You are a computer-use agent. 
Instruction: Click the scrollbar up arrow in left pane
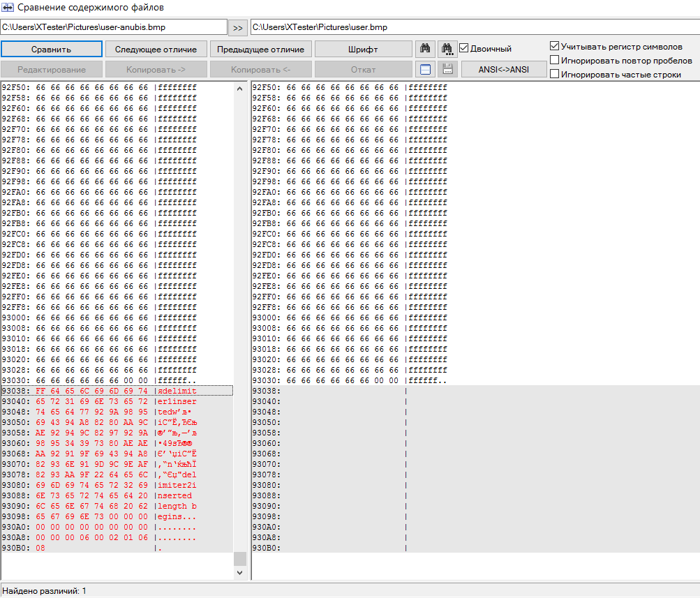[x=240, y=89]
